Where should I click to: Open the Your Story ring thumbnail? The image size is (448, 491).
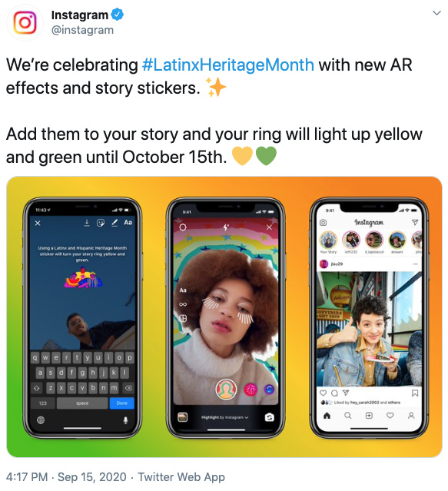click(x=328, y=240)
